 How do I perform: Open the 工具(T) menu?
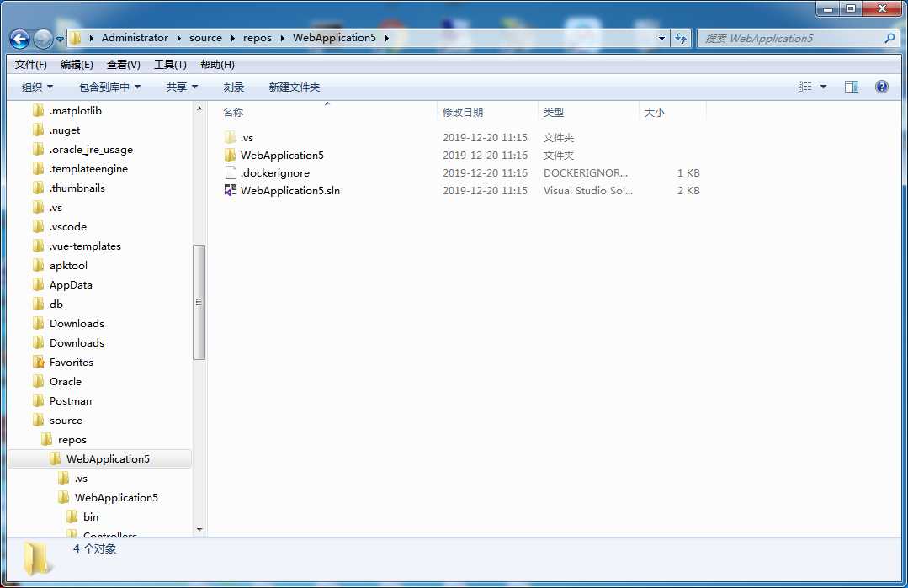click(170, 64)
